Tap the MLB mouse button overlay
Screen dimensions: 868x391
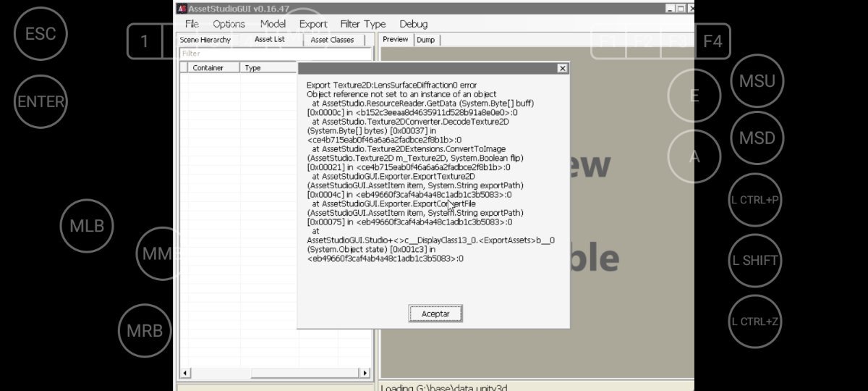click(87, 226)
